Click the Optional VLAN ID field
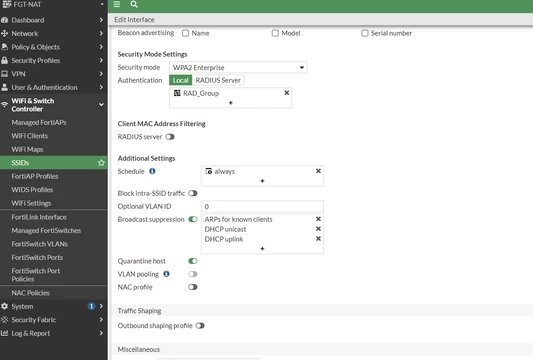 [262, 206]
